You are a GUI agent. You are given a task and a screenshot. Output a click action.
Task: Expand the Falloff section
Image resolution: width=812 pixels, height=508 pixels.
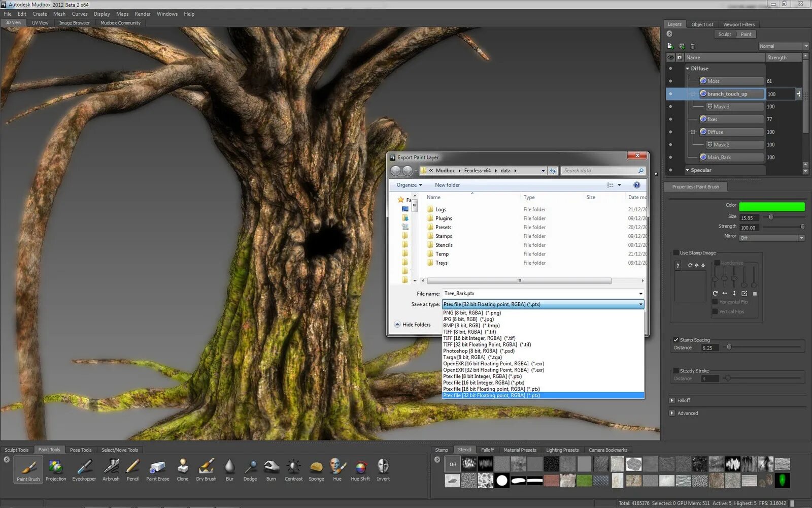click(x=672, y=400)
